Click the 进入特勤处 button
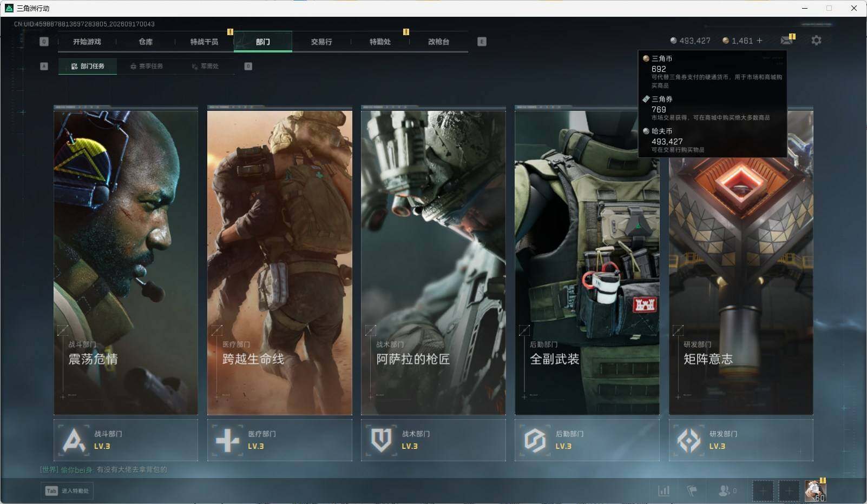Screen dimensions: 867x504 [67, 490]
